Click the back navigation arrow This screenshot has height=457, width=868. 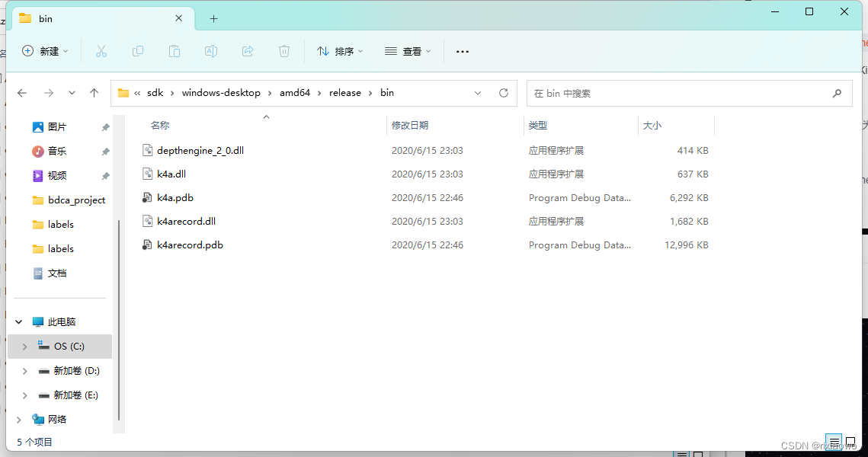coord(22,92)
